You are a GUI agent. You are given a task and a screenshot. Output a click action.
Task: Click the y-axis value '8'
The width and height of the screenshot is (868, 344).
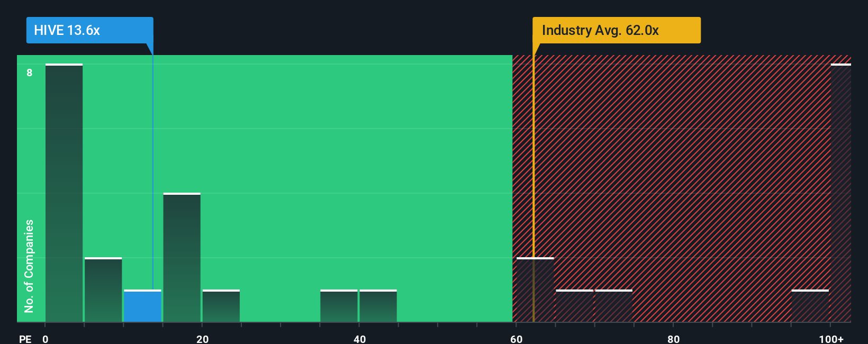pos(30,73)
